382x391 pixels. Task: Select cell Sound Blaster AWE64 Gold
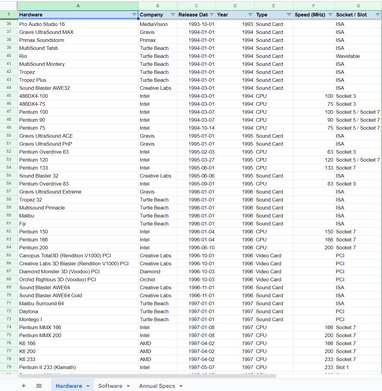(78, 296)
